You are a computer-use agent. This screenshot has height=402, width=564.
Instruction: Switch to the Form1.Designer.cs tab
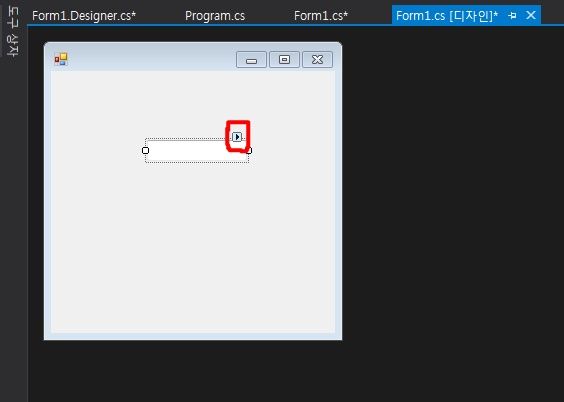[84, 16]
